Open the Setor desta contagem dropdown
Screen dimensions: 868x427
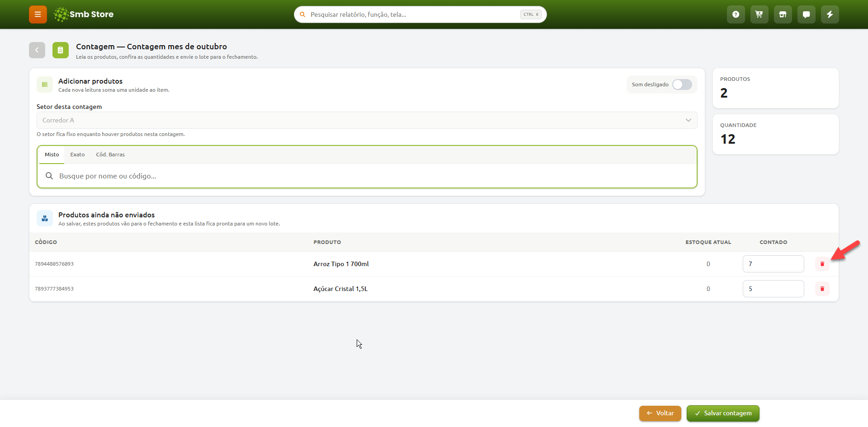(x=367, y=120)
